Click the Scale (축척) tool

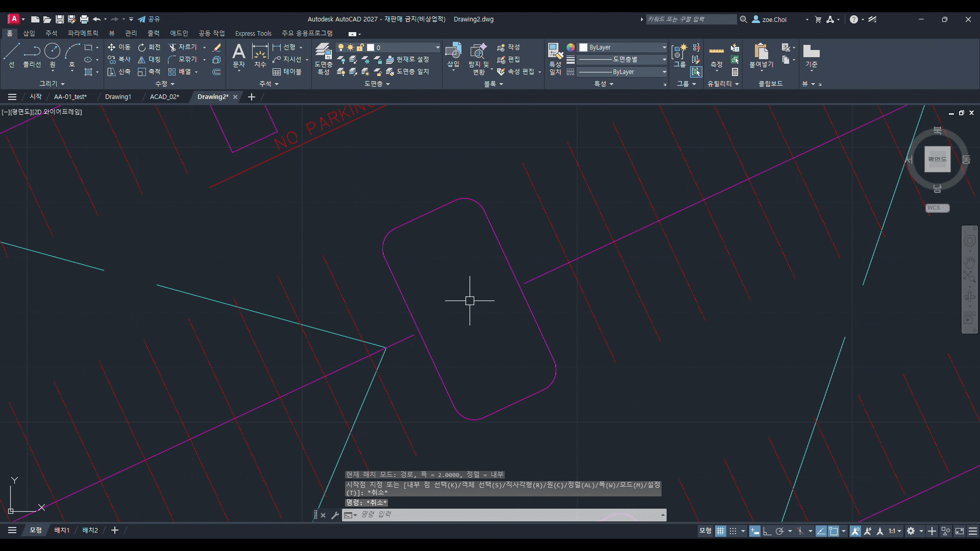tap(149, 72)
